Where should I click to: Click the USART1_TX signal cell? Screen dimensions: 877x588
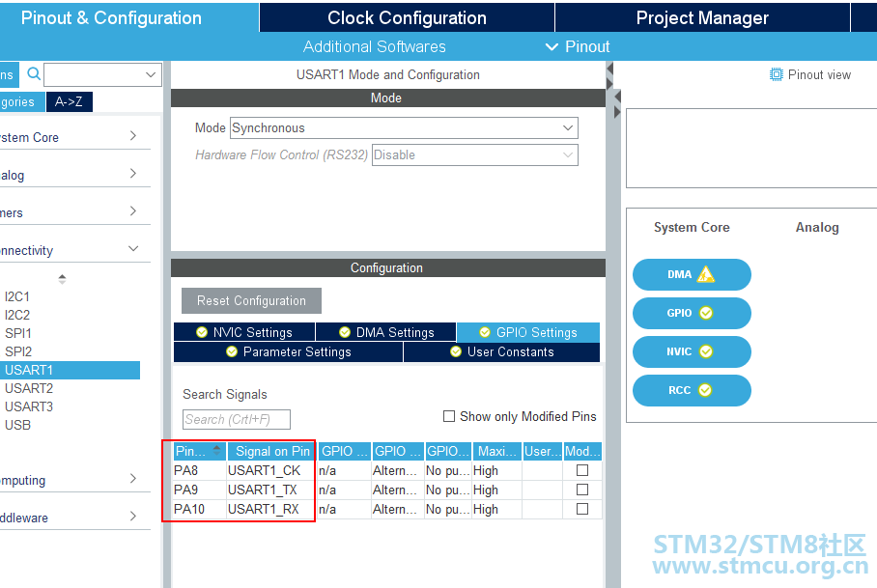click(x=270, y=490)
